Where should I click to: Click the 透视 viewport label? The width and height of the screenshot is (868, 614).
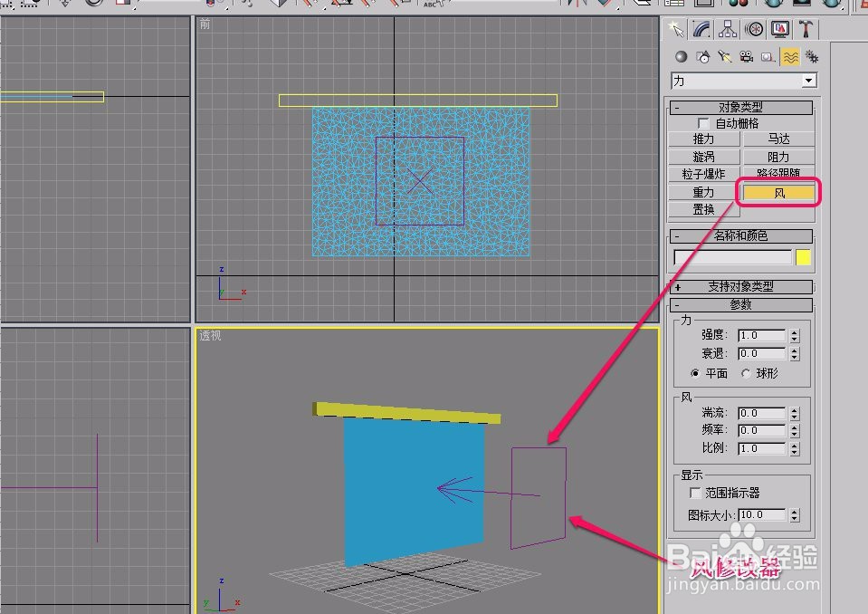[x=210, y=336]
